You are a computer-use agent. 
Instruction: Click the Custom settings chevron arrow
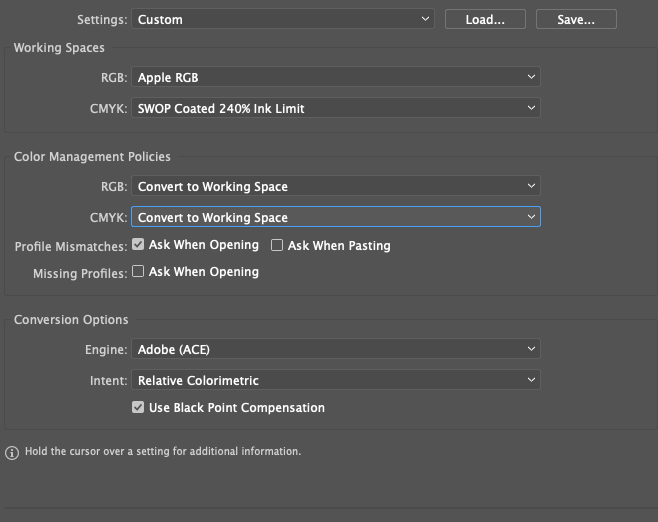[425, 19]
